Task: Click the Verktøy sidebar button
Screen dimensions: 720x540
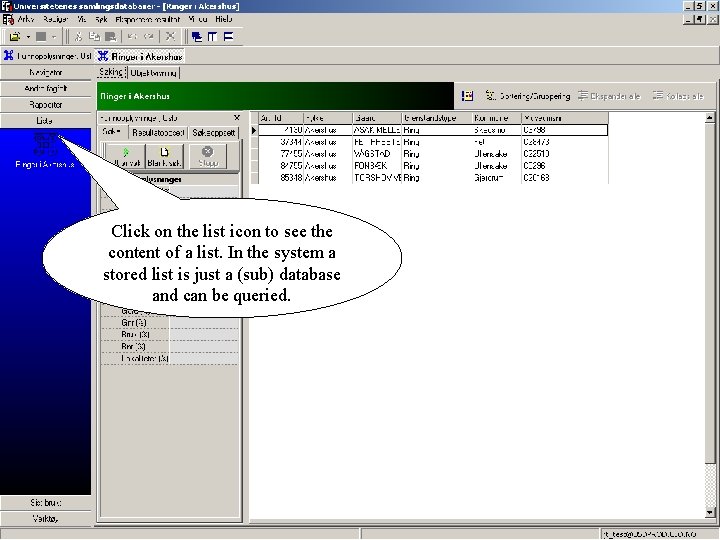Action: [45, 518]
